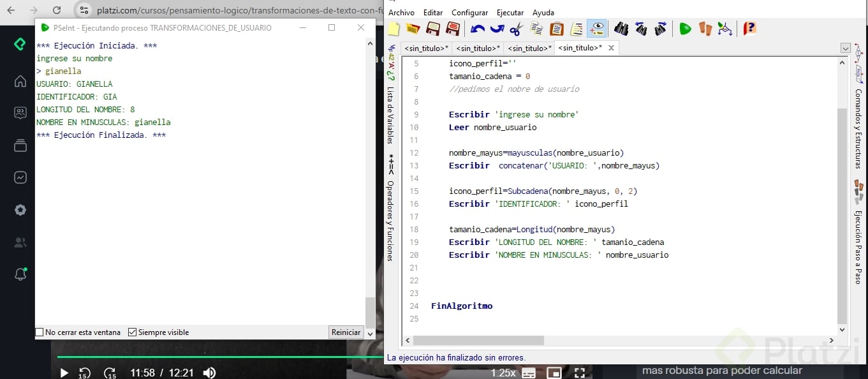This screenshot has width=868, height=379.
Task: Show the Operadores y Funciones side panel
Action: (391, 207)
